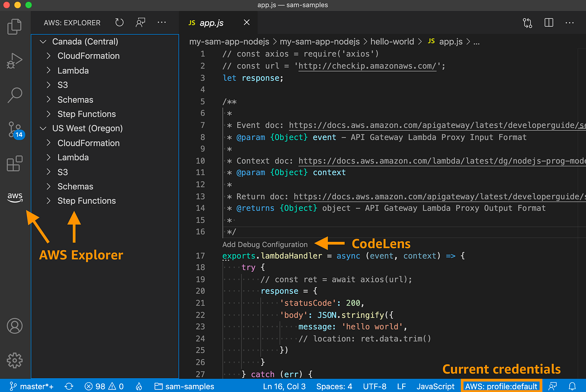Click the Add Debug Configuration CodeLens
The height and width of the screenshot is (392, 586).
265,244
